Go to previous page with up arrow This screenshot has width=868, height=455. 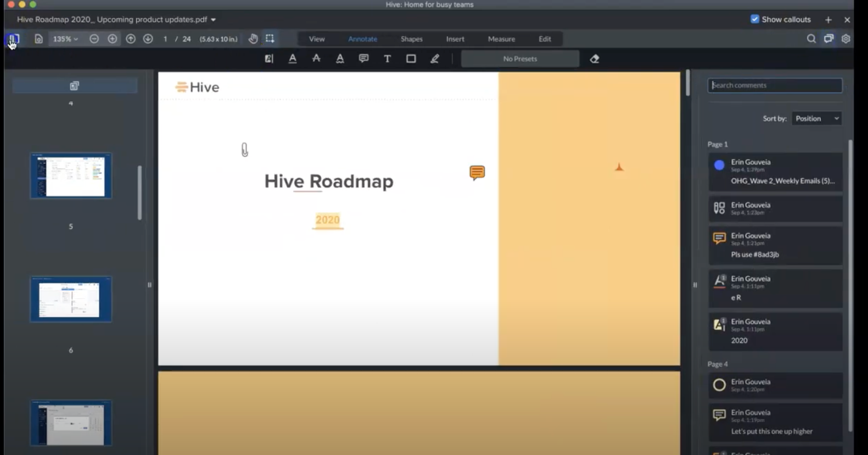(130, 39)
